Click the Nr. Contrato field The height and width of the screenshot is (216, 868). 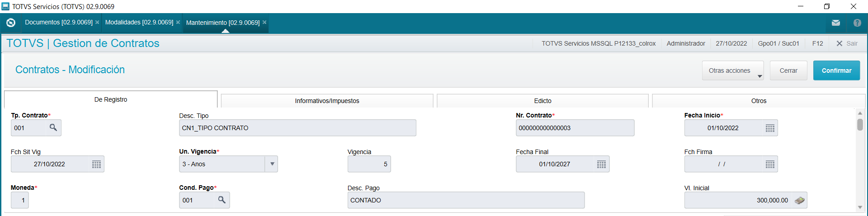(575, 128)
